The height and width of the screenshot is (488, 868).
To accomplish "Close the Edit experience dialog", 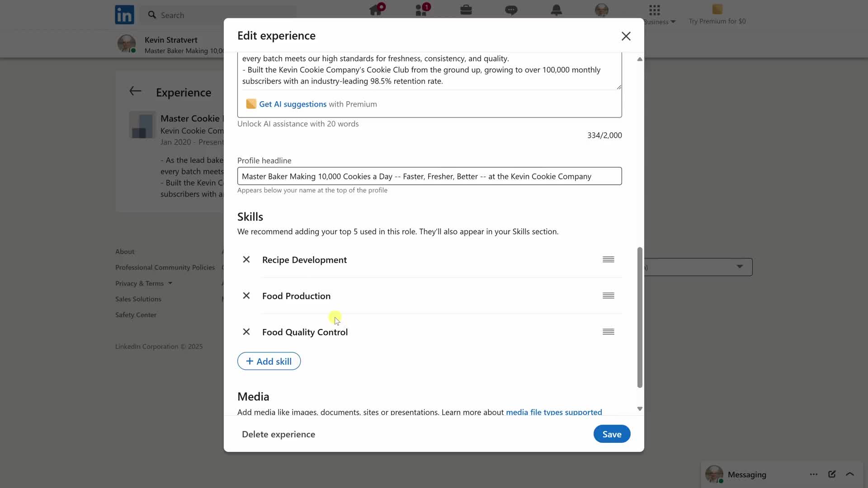I will (626, 36).
